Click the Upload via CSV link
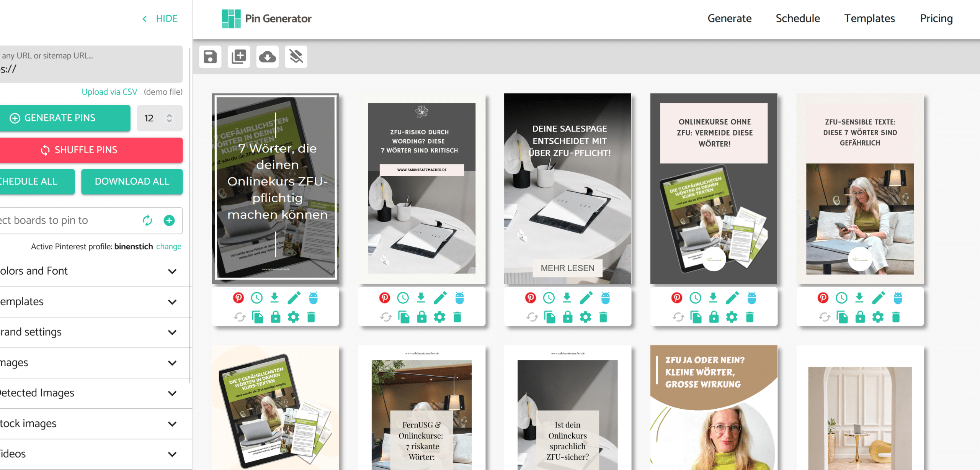 [109, 92]
